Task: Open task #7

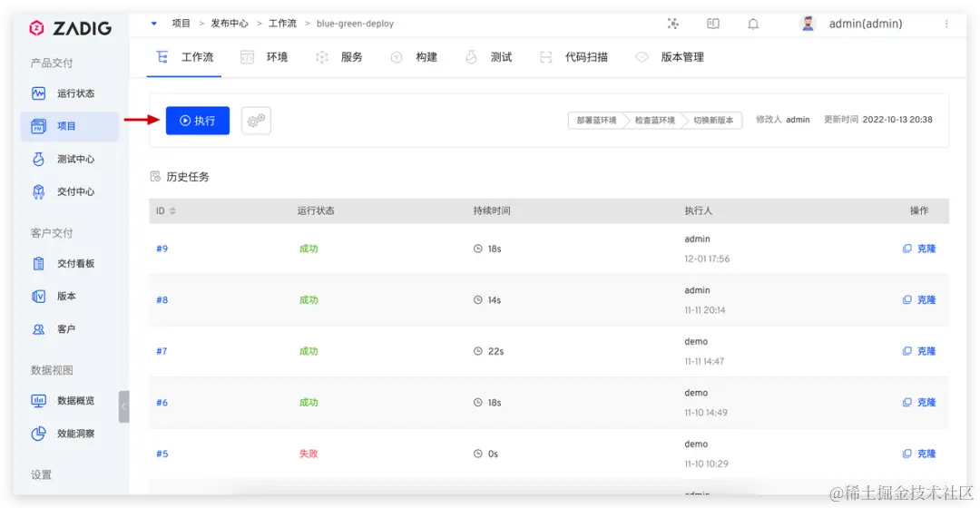Action: click(x=162, y=351)
